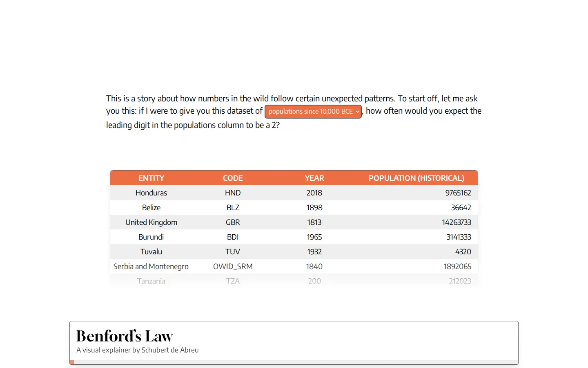Select the Tanzania entity cell
The width and height of the screenshot is (588, 368).
pyautogui.click(x=151, y=281)
